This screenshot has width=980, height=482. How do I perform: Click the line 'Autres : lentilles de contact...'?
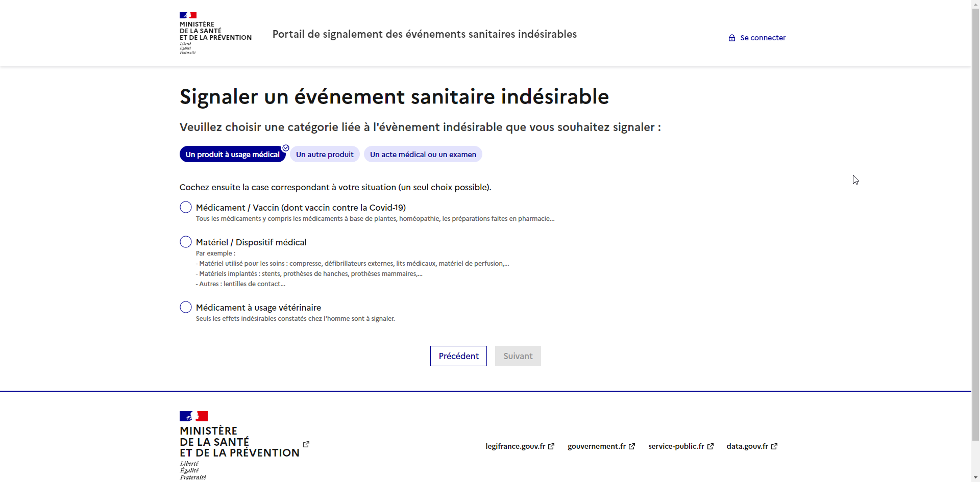pos(241,284)
